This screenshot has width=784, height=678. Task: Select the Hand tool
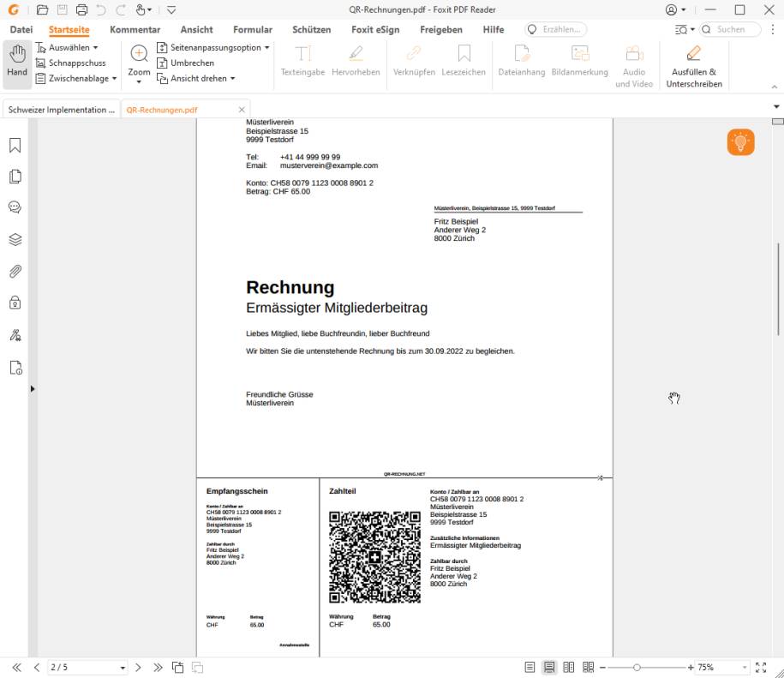coord(16,60)
